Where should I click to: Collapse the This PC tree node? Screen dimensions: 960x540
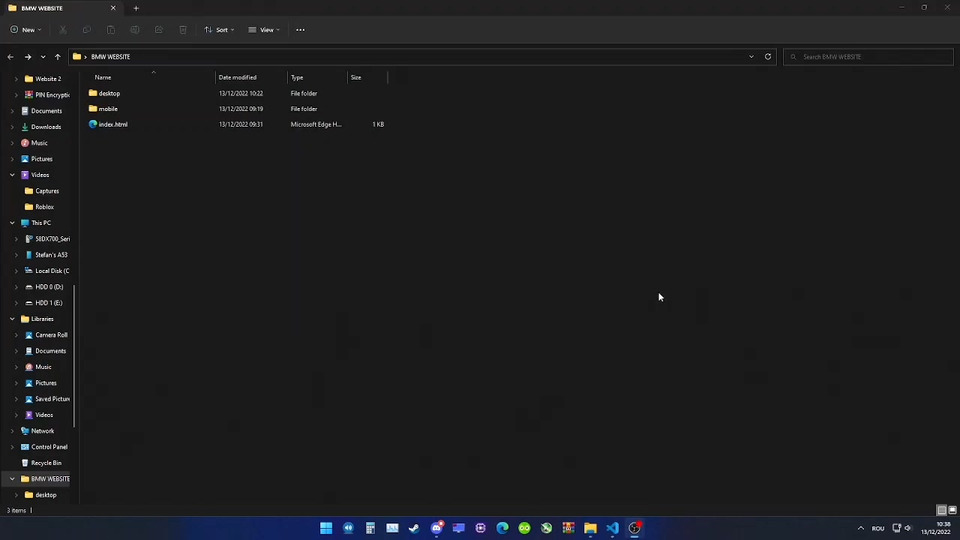(12, 223)
